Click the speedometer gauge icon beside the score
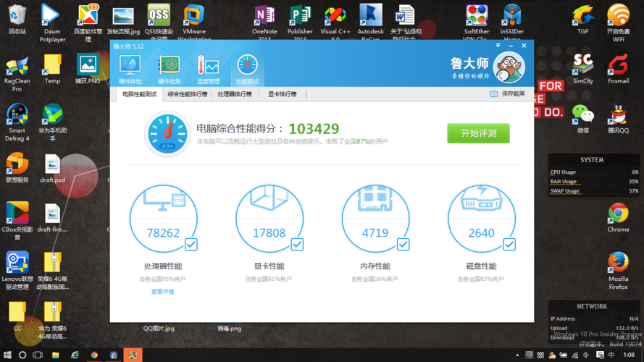644x362 pixels. pyautogui.click(x=167, y=134)
